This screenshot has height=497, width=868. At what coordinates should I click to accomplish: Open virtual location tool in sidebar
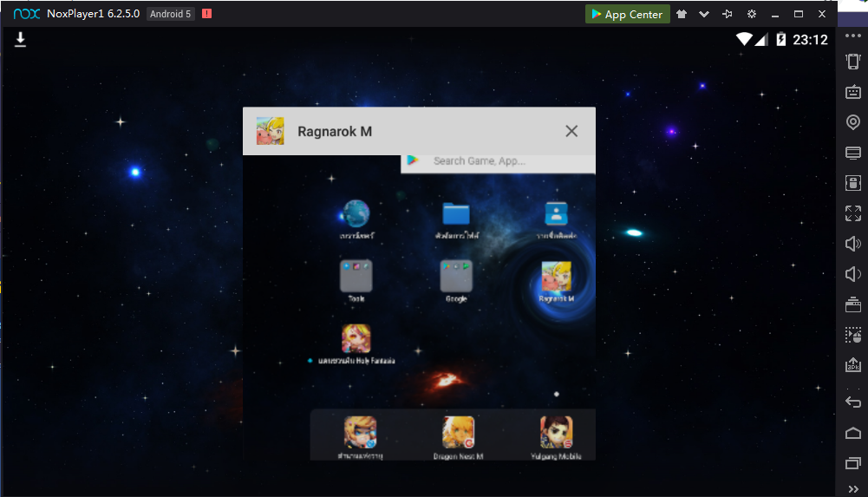[853, 121]
